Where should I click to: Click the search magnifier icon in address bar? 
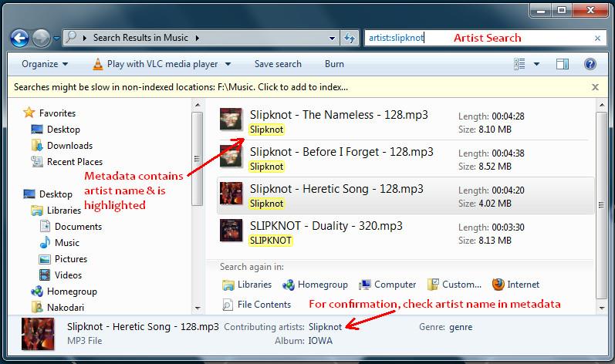coord(71,38)
